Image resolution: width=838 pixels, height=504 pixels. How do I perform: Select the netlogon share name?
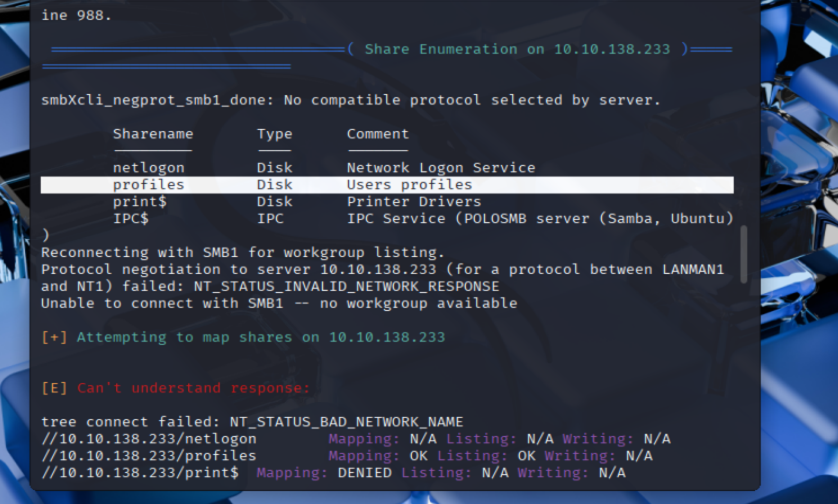[x=148, y=167]
